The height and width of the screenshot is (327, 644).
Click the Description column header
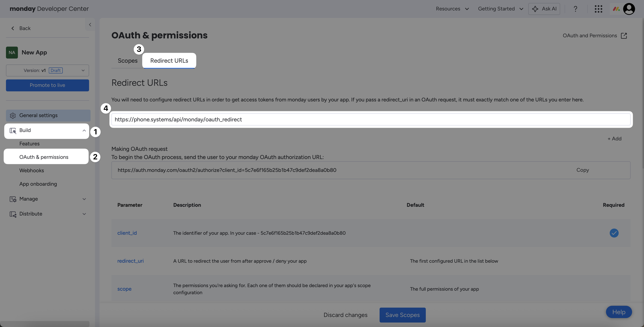pos(187,205)
